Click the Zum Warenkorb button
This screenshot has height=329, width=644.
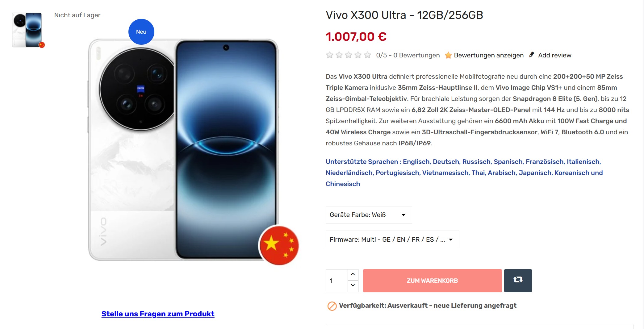click(432, 281)
